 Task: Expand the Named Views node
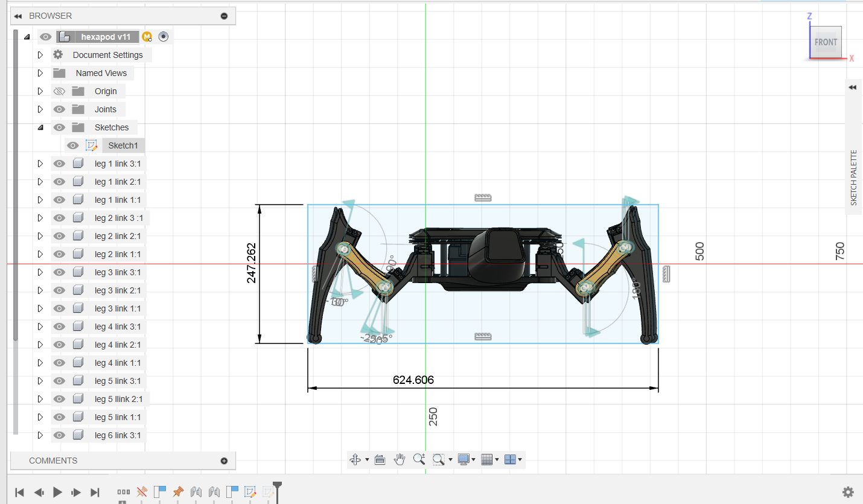pos(40,73)
